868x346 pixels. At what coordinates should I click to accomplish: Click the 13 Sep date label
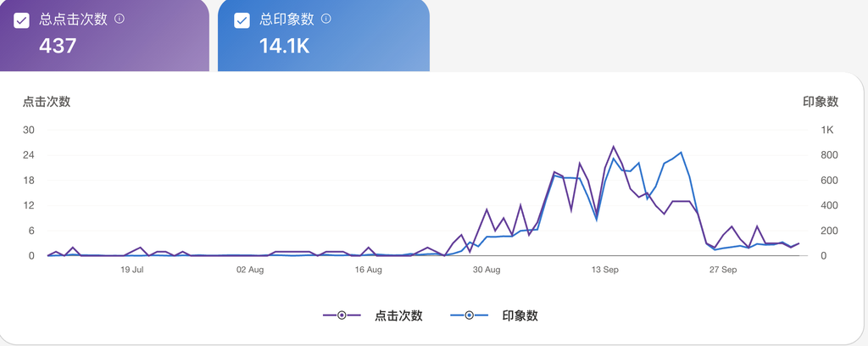(605, 271)
